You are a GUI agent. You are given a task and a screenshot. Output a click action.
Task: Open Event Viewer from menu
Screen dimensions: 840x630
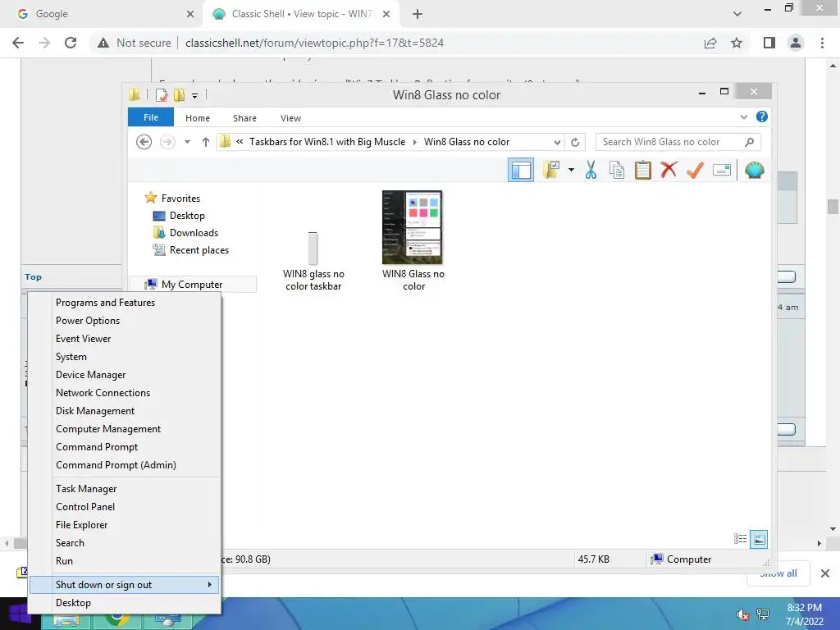click(x=125, y=339)
